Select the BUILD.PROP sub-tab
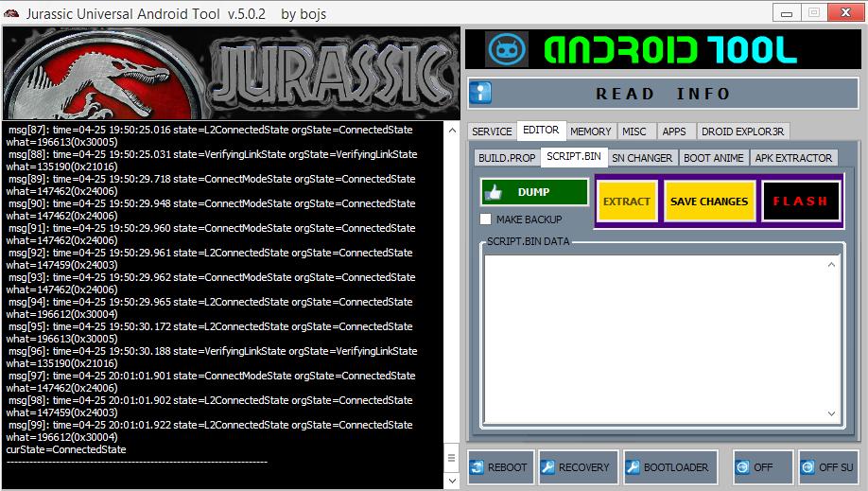This screenshot has width=868, height=491. 507,158
